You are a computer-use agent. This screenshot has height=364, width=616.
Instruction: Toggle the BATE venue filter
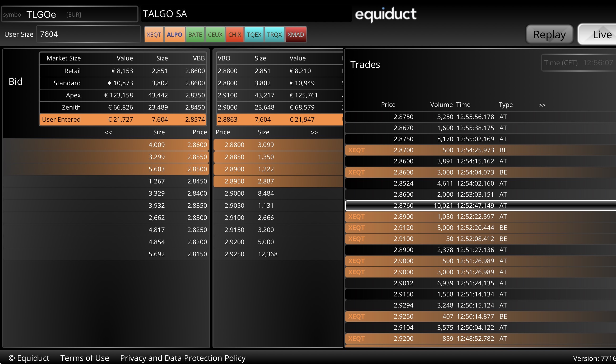(x=195, y=35)
